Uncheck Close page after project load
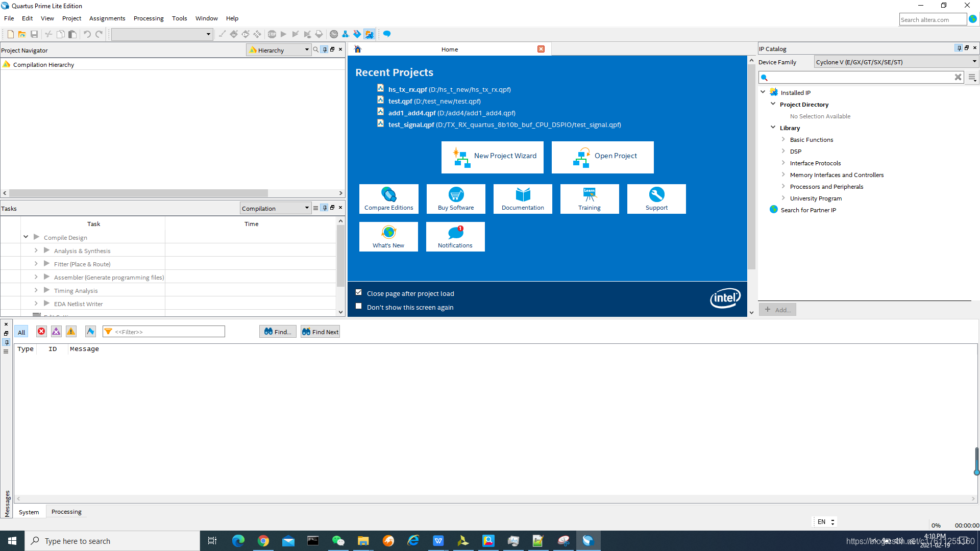Screen dimensions: 980x551 [359, 293]
